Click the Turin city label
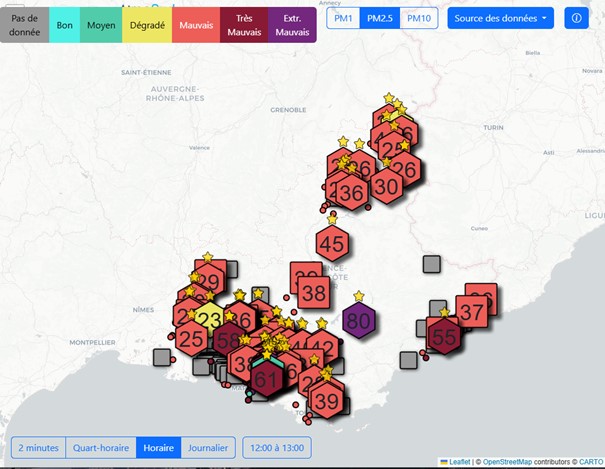 493,127
